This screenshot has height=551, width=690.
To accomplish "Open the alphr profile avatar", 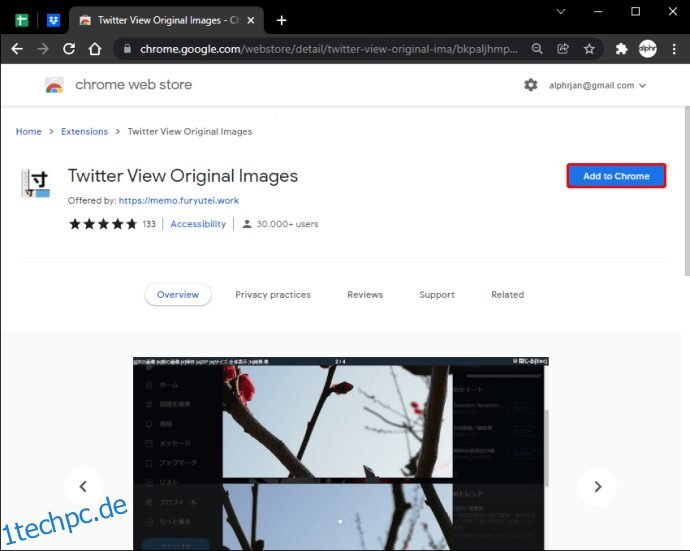I will pyautogui.click(x=647, y=49).
